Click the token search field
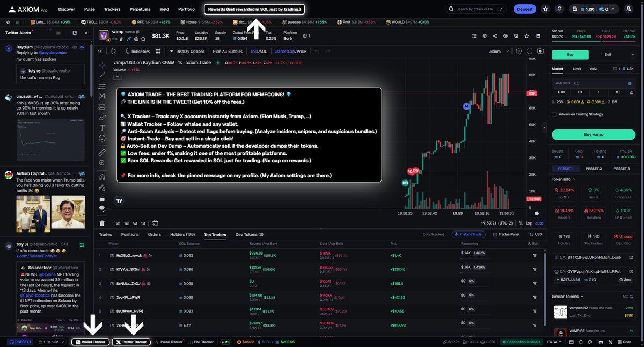This screenshot has width=644, height=347. pyautogui.click(x=475, y=9)
